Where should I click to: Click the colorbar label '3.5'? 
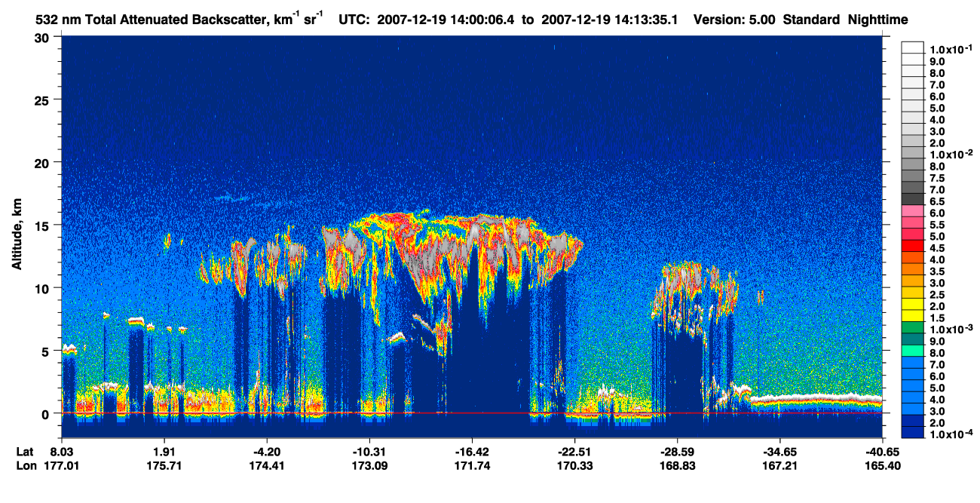937,271
